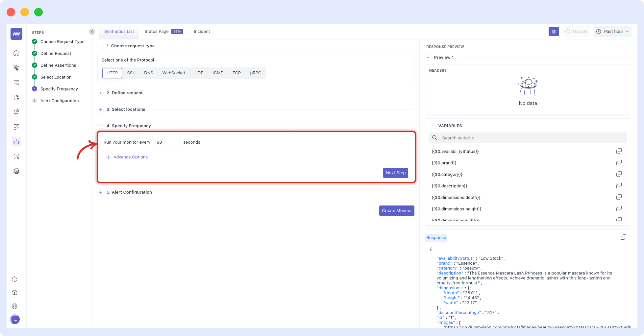Click the copy icon beside Response
Viewport: 644px width, 336px height.
[x=623, y=237]
